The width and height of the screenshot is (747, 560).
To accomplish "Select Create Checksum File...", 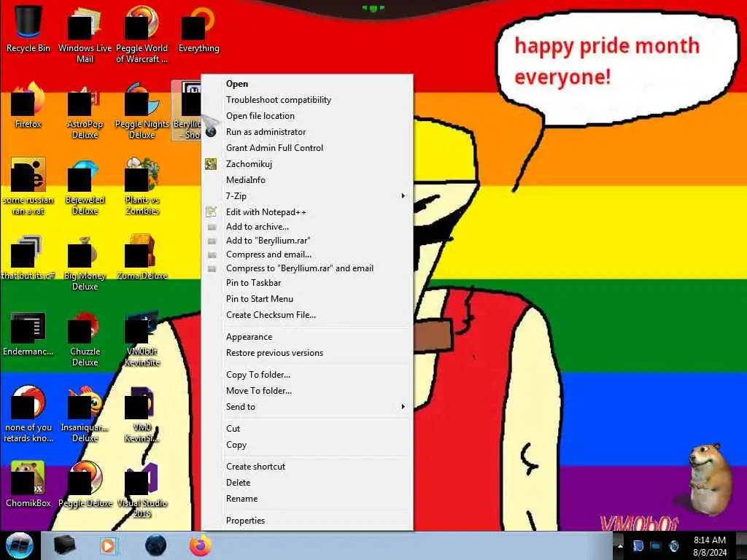I will pos(307,315).
